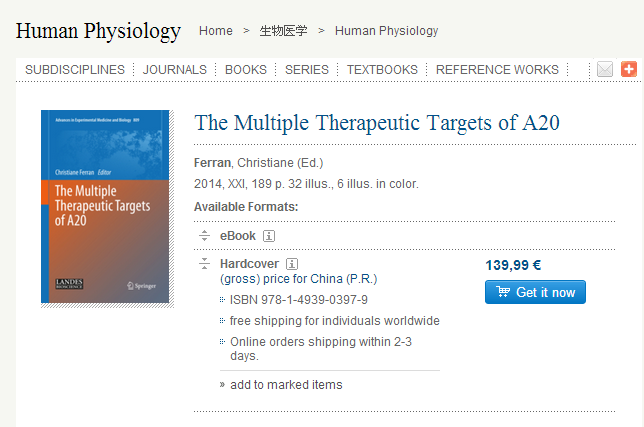Open the eBook info icon
The height and width of the screenshot is (427, 644).
click(269, 236)
